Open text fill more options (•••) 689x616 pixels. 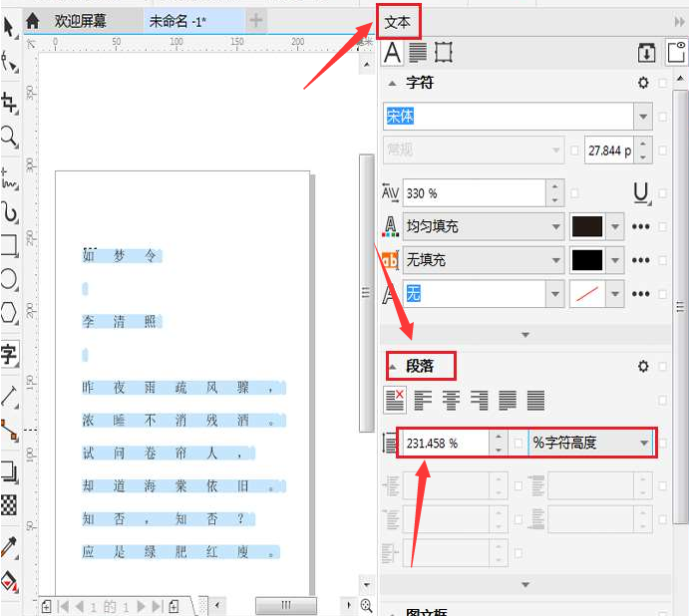[641, 226]
